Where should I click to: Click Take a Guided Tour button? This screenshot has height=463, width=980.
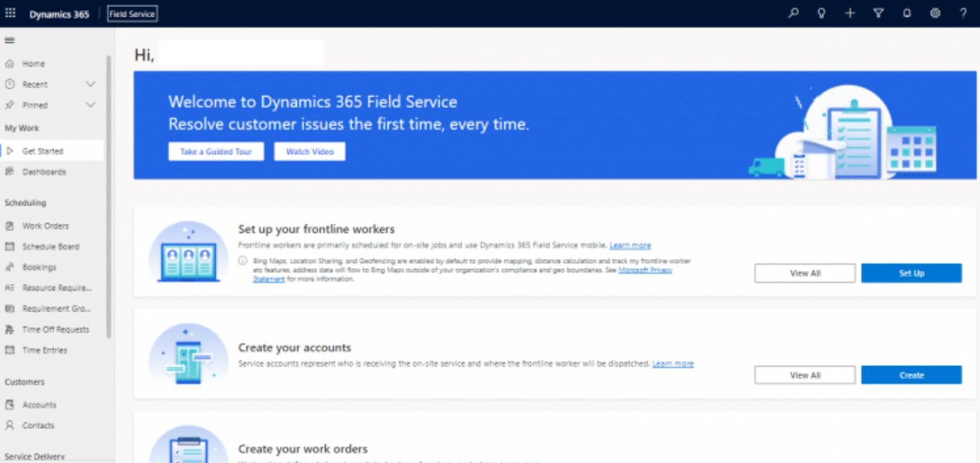(x=216, y=151)
